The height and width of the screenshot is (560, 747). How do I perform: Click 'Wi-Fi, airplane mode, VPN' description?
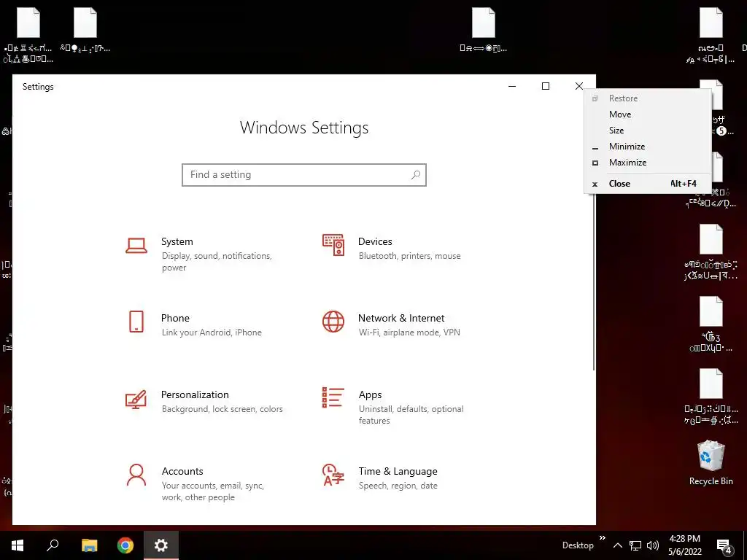[x=409, y=332]
